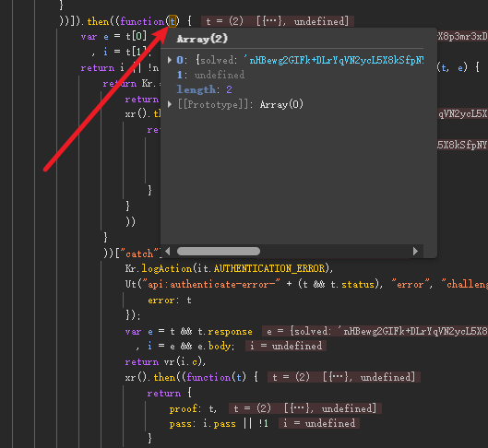
Task: Click the e = {solved: inline value preview
Action: pos(375,331)
